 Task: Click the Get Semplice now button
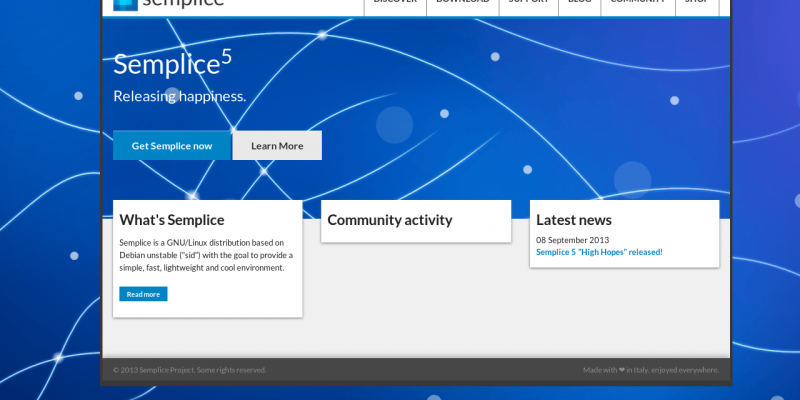tap(172, 146)
